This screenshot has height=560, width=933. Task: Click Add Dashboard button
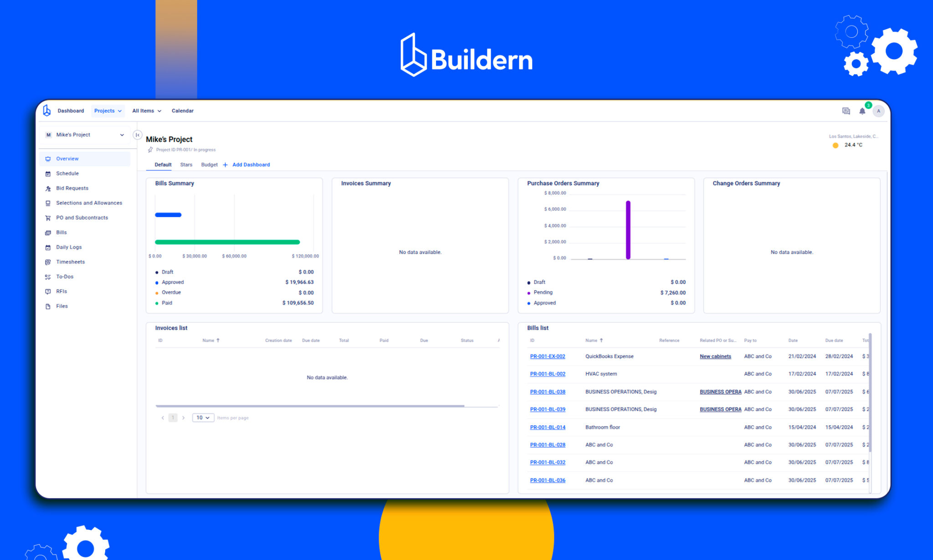pyautogui.click(x=246, y=165)
